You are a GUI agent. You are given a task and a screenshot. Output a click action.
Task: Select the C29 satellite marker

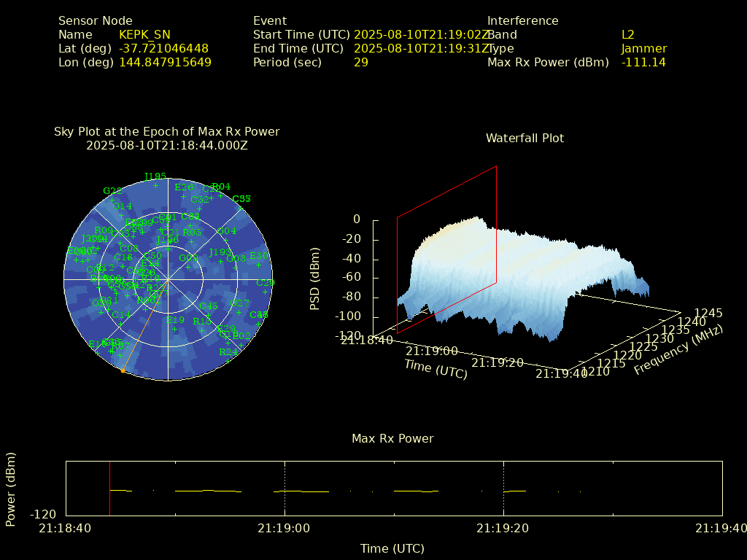point(266,292)
